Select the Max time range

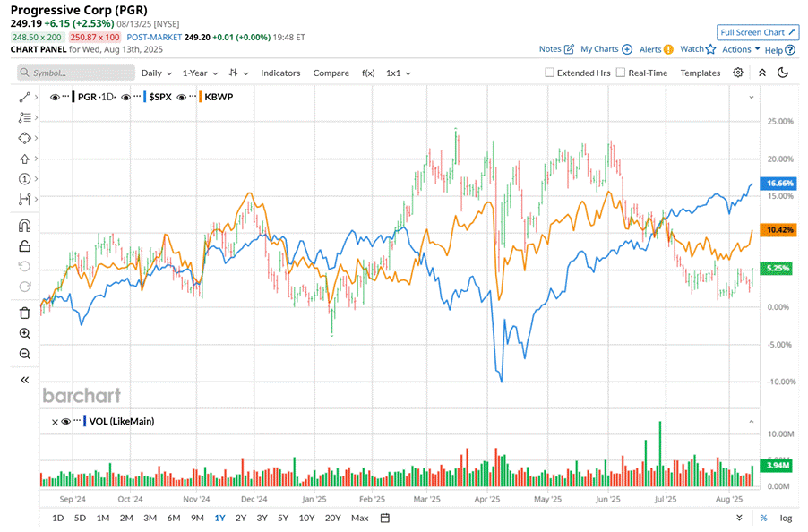click(x=360, y=518)
